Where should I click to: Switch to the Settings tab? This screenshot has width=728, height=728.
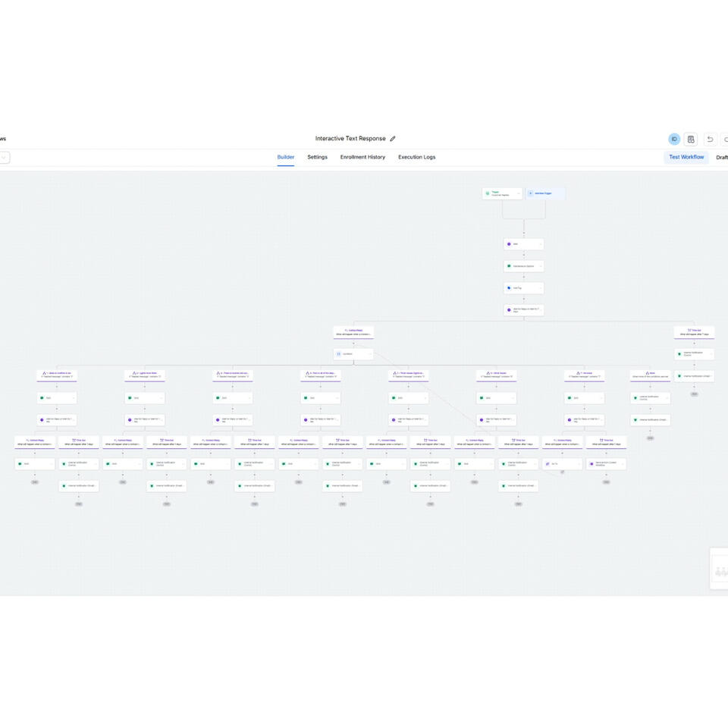[317, 157]
